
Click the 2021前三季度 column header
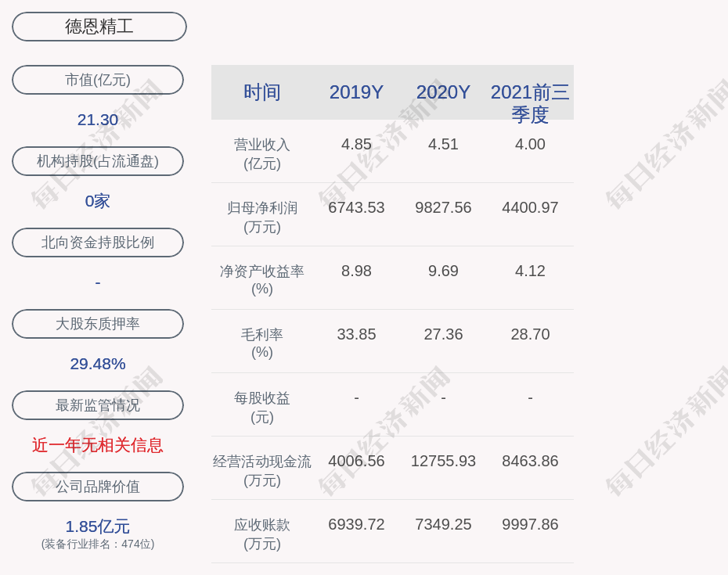click(x=530, y=102)
